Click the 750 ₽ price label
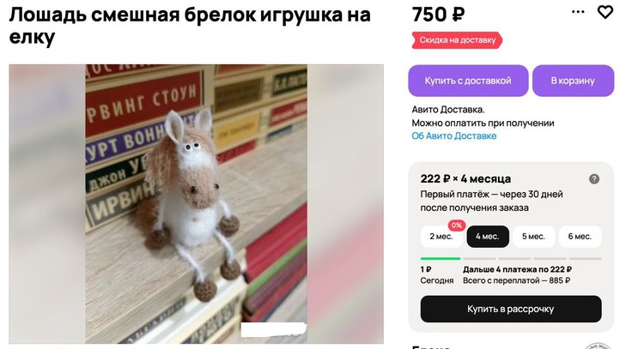This screenshot has height=349, width=644. [438, 15]
